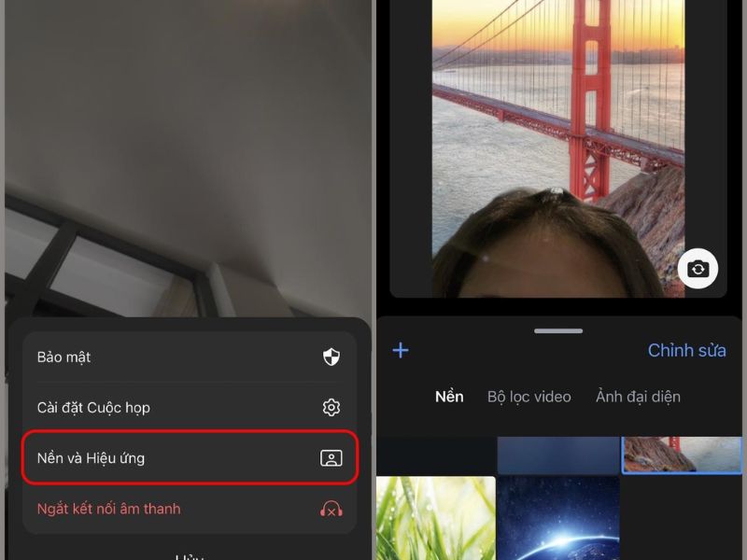Open the Ảnh đại diện tab
The image size is (747, 560).
pos(638,397)
